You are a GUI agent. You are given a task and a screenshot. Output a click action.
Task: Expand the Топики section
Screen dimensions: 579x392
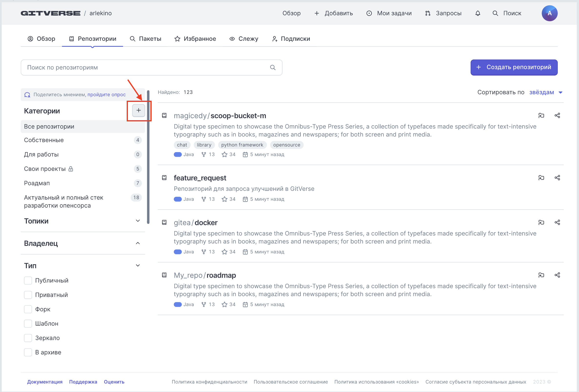click(137, 221)
